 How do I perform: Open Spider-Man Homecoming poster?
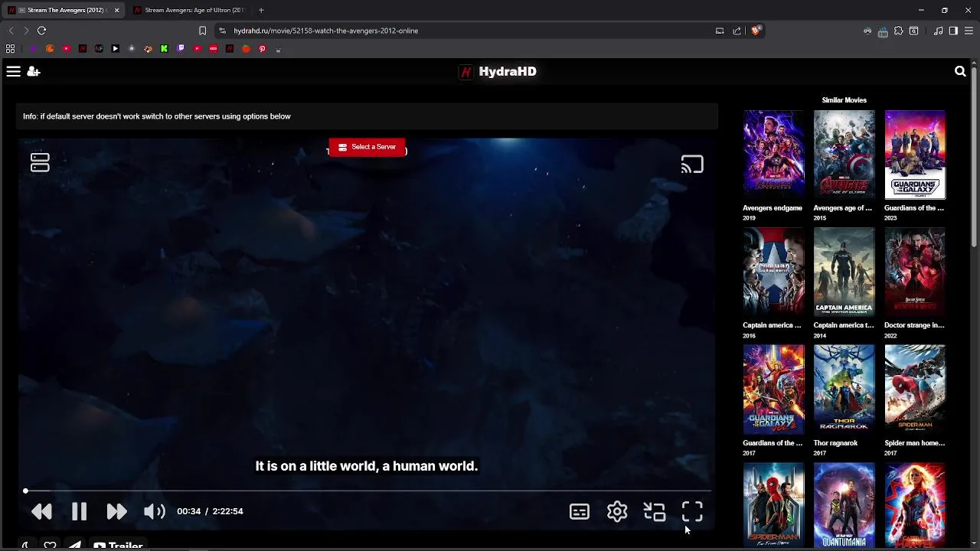pos(915,390)
